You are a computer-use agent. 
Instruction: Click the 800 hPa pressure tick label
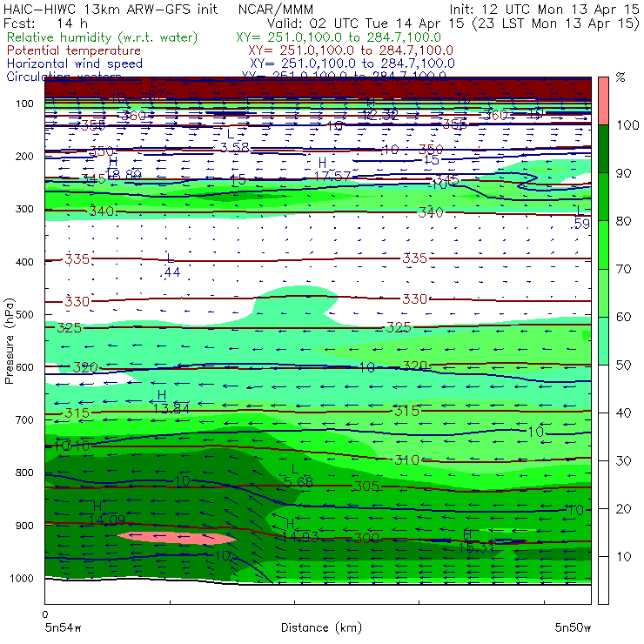pyautogui.click(x=24, y=473)
